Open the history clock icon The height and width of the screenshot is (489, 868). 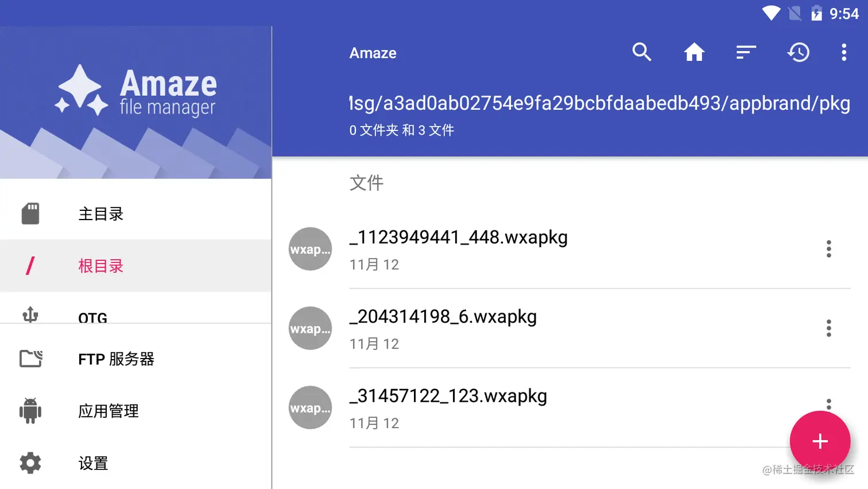point(799,52)
